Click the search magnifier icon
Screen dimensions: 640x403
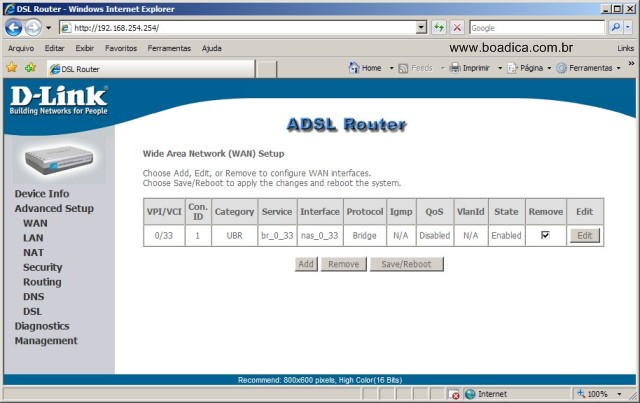click(615, 27)
